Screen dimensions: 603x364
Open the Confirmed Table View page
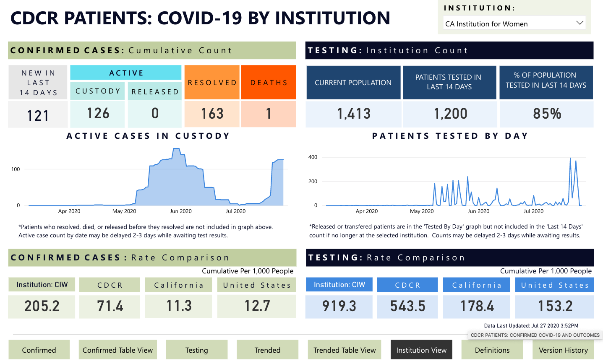pos(117,350)
